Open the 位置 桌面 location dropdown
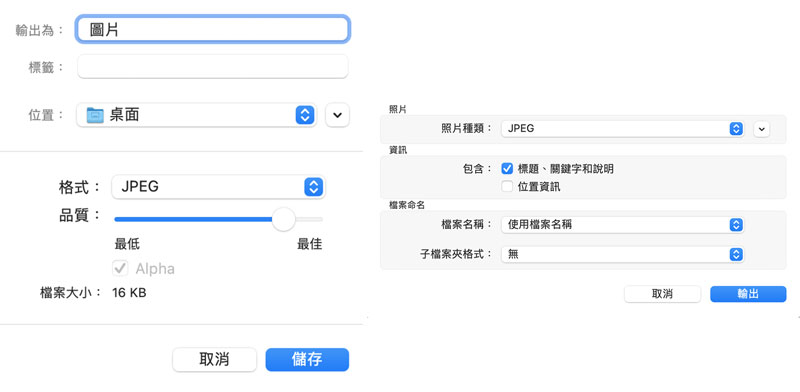This screenshot has width=800, height=392. 196,115
